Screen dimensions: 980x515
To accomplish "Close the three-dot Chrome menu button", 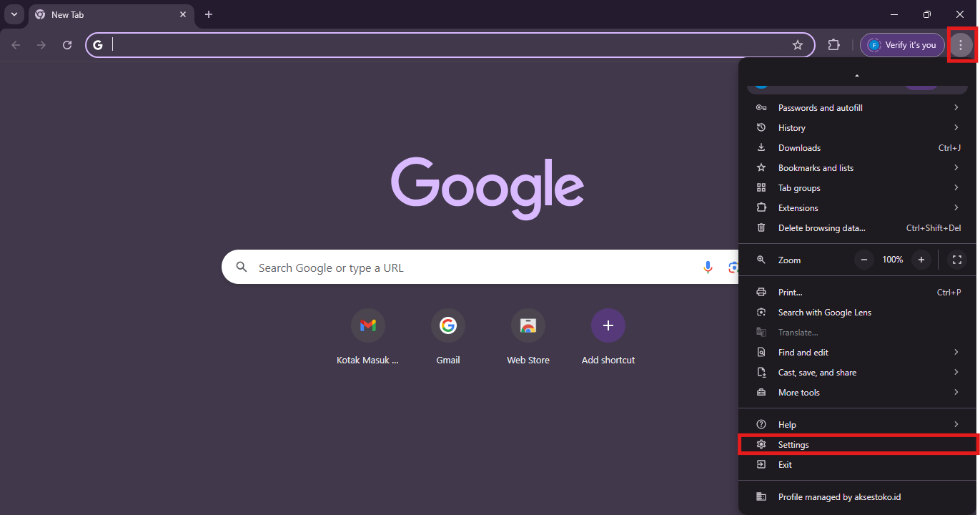I will pyautogui.click(x=961, y=45).
